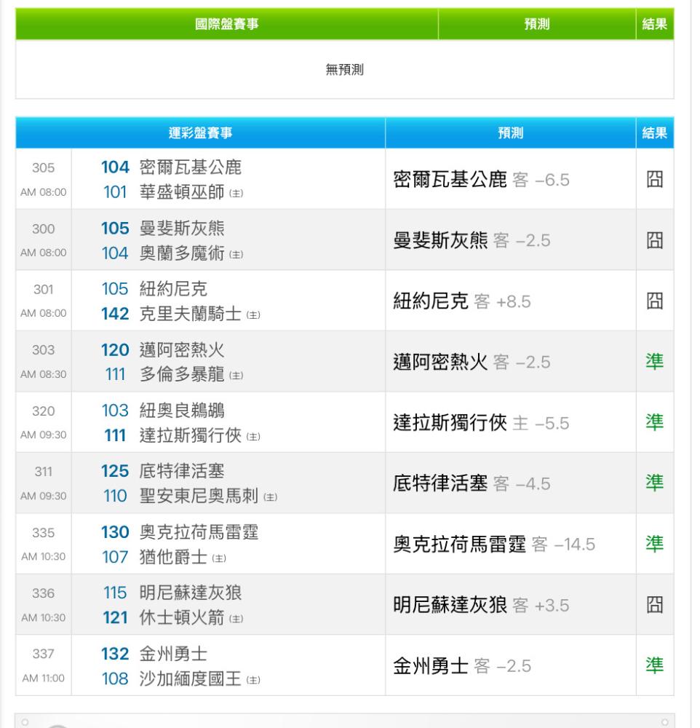Screen dimensions: 700x728
Task: Click prediction 紐約尼克 客 +8.5
Action: 462,301
